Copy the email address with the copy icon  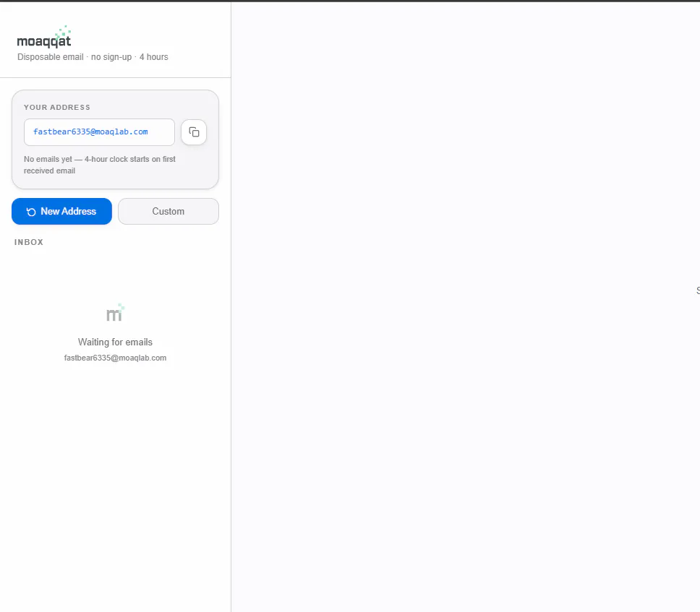(194, 132)
